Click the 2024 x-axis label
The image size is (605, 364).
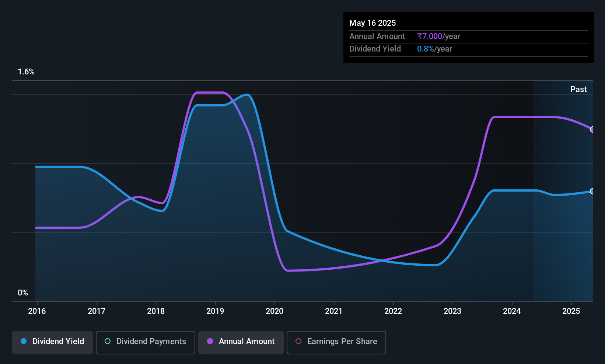[512, 311]
